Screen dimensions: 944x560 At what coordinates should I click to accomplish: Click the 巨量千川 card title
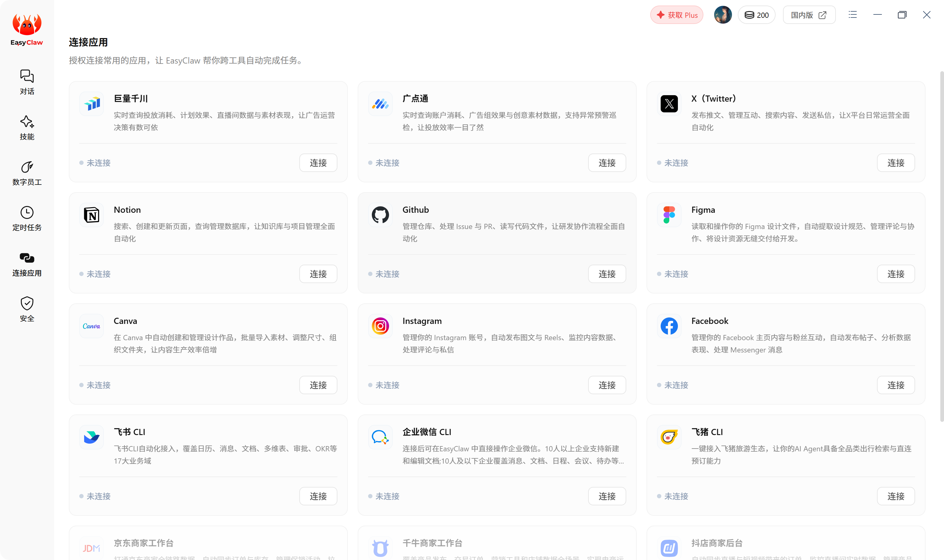point(131,99)
